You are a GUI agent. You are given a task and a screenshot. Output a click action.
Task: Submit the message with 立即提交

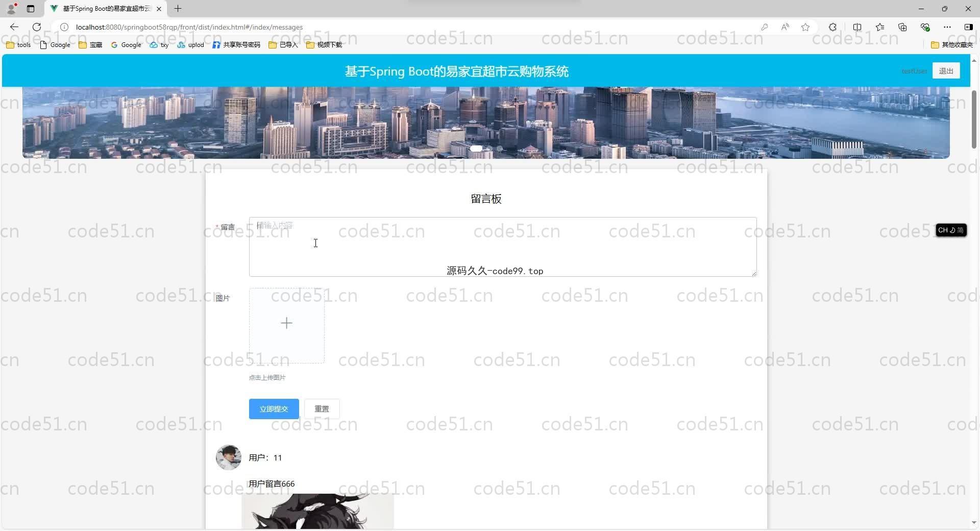click(274, 409)
